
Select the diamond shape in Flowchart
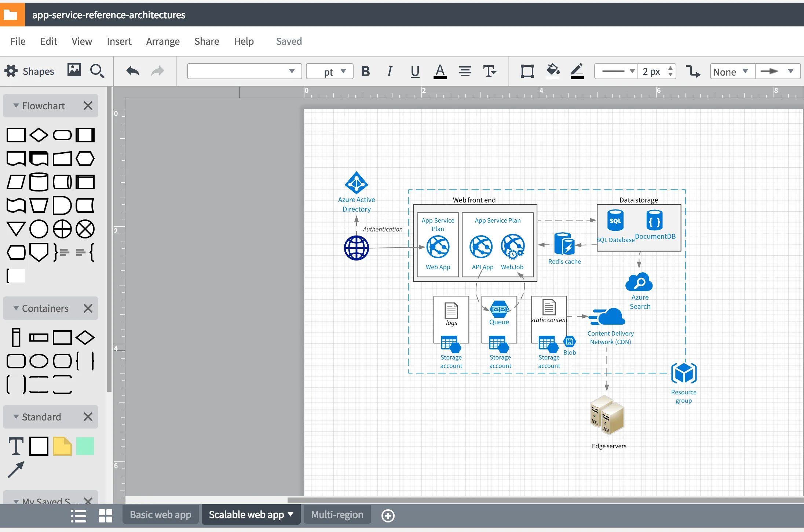click(39, 135)
